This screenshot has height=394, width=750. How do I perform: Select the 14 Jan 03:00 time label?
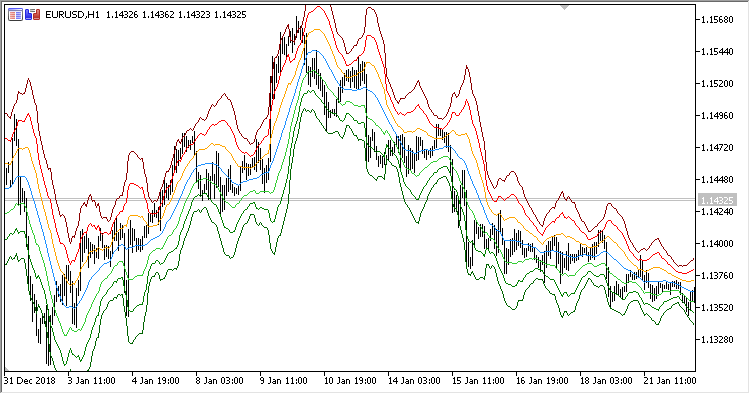pyautogui.click(x=414, y=381)
